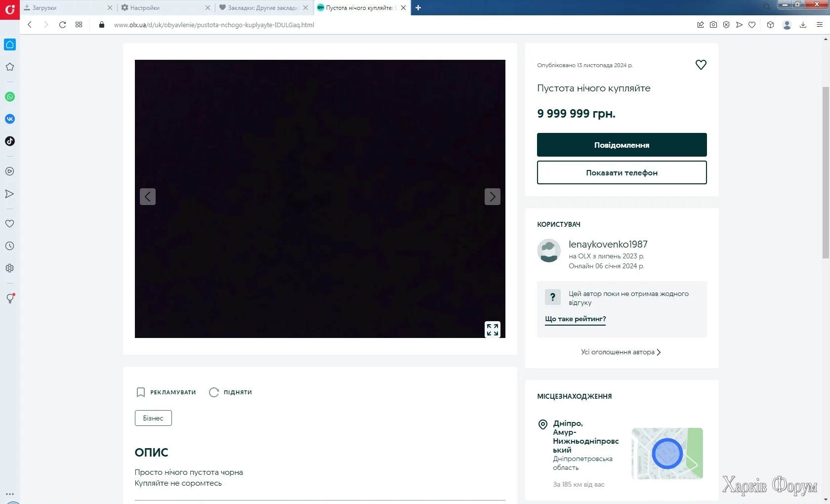The width and height of the screenshot is (830, 504).
Task: Click the Повідомлення button
Action: coord(622,145)
